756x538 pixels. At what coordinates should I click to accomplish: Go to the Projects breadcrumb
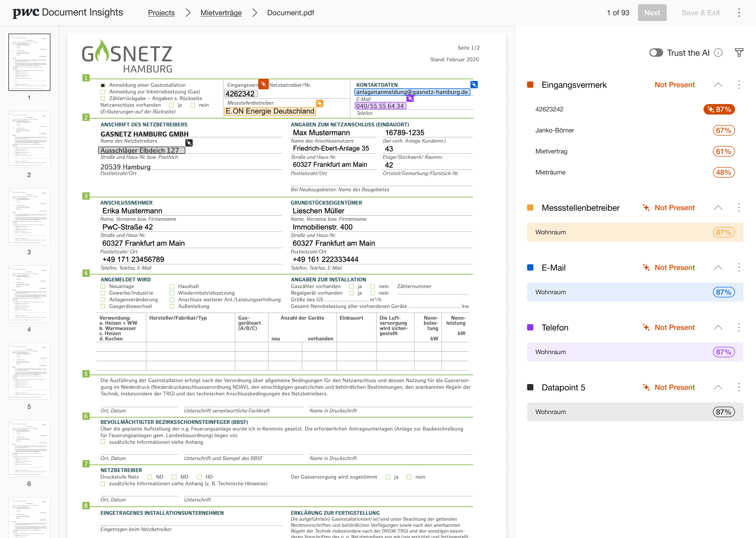[161, 13]
